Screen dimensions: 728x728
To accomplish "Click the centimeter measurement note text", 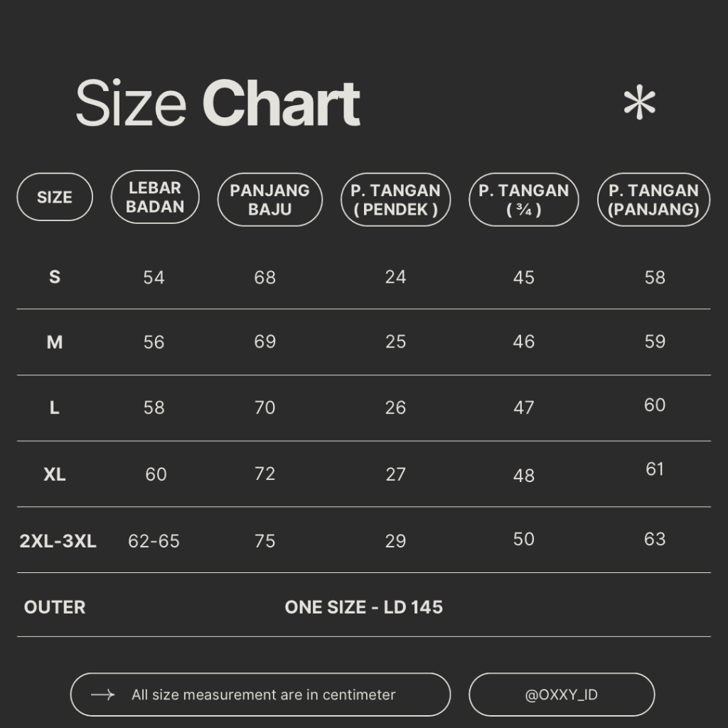I will 263,695.
